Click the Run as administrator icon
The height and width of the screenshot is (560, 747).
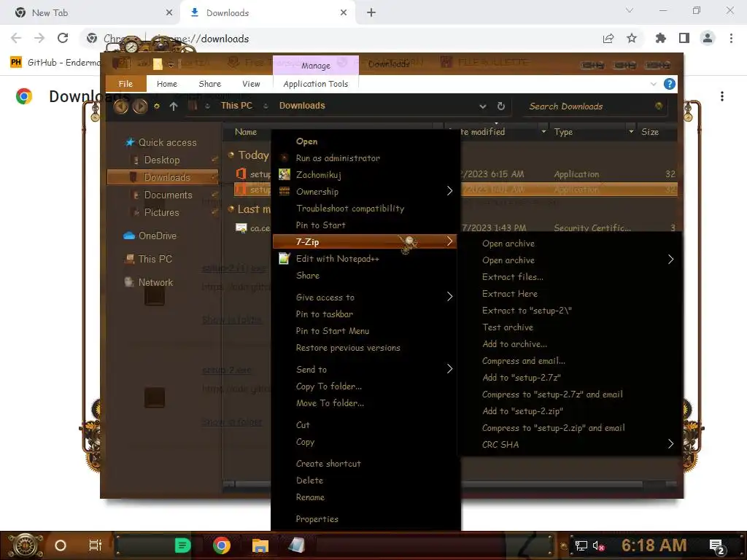[285, 157]
